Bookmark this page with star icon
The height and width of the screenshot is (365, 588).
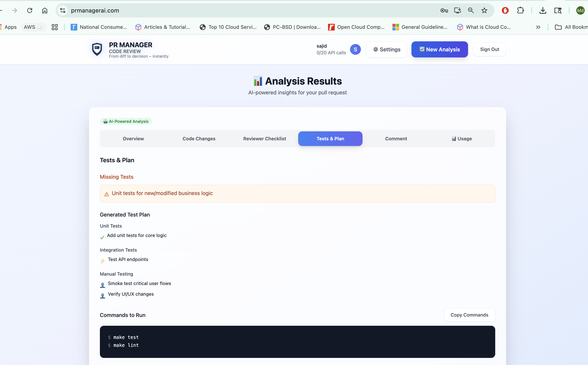click(484, 10)
